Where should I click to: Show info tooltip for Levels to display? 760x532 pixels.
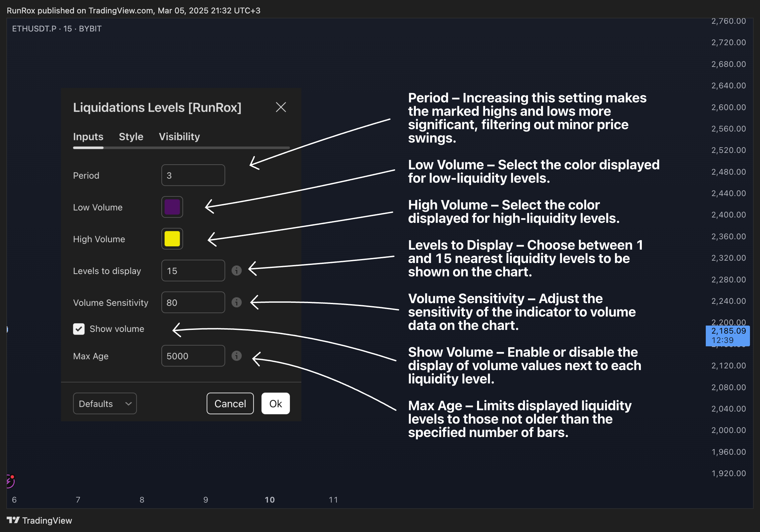(x=236, y=270)
